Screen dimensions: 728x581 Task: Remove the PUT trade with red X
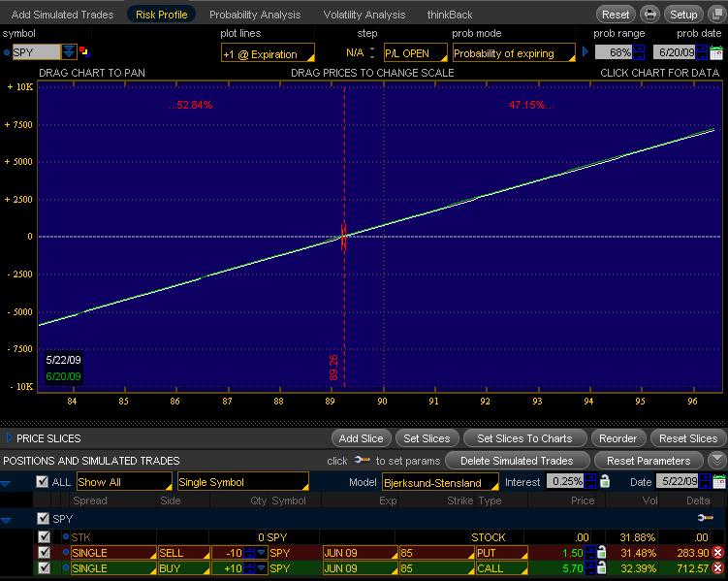(717, 553)
